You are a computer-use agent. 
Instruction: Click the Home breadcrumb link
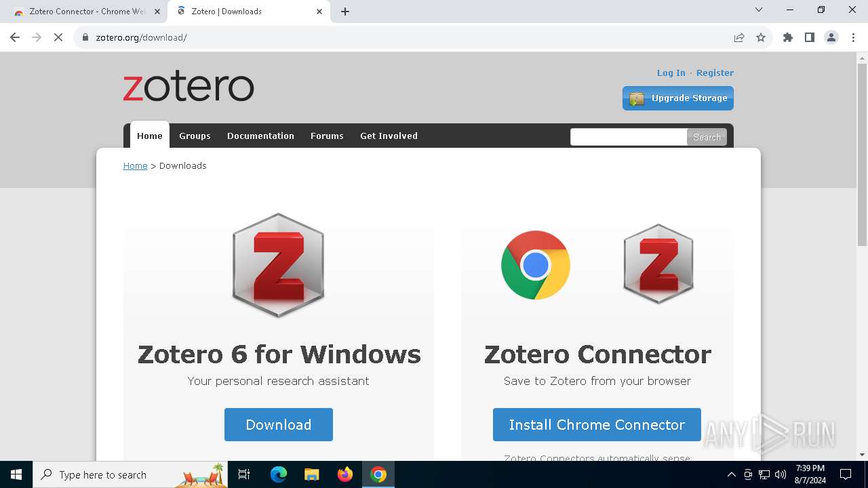pos(136,165)
